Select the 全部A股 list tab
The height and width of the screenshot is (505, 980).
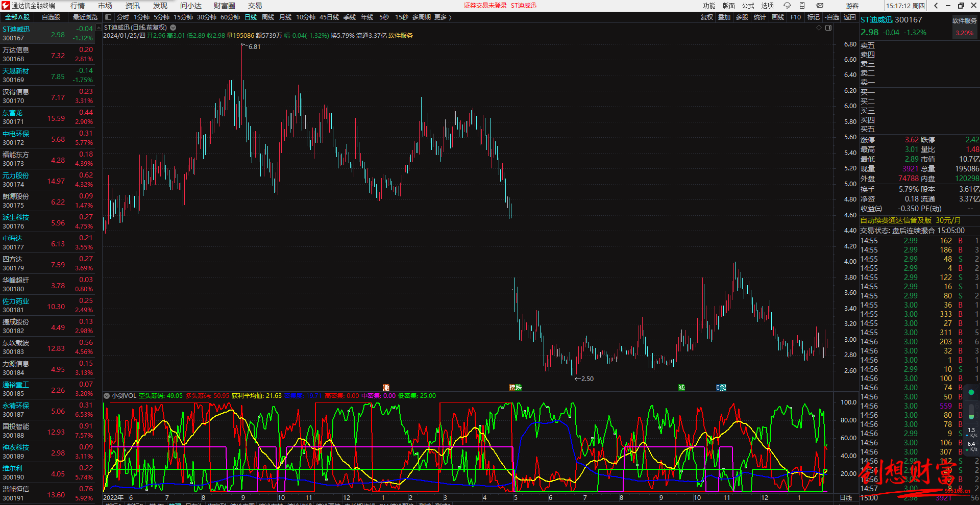pyautogui.click(x=17, y=17)
